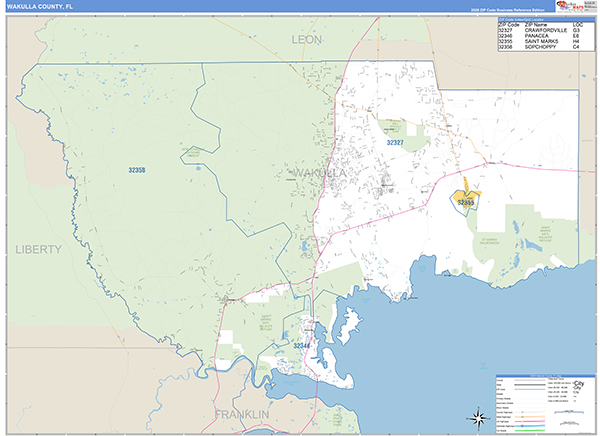This screenshot has height=436, width=600.
Task: Click the "WAKULLA" county label on map
Action: (319, 173)
